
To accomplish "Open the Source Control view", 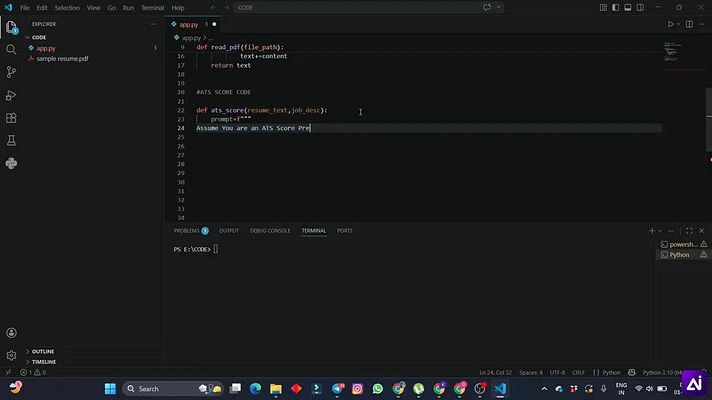I will [11, 72].
